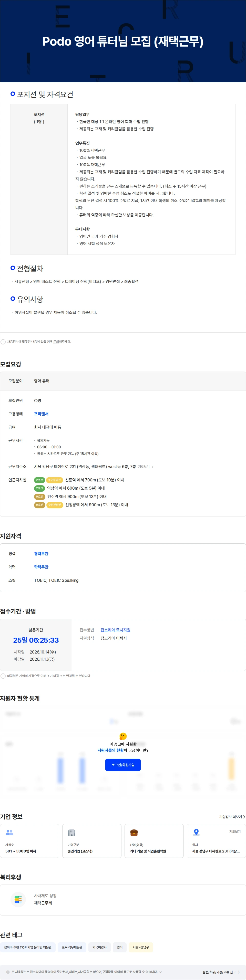Click the 재택근무제 welfare icon
Screen dimensions: 246x980
tap(18, 900)
